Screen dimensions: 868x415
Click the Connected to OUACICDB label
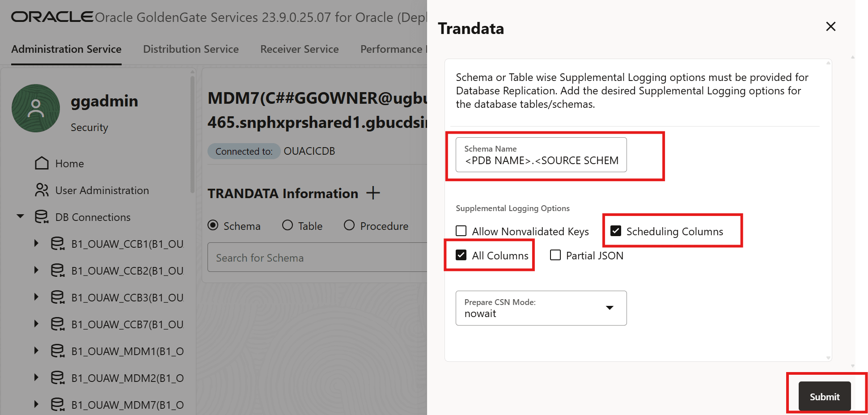point(244,151)
